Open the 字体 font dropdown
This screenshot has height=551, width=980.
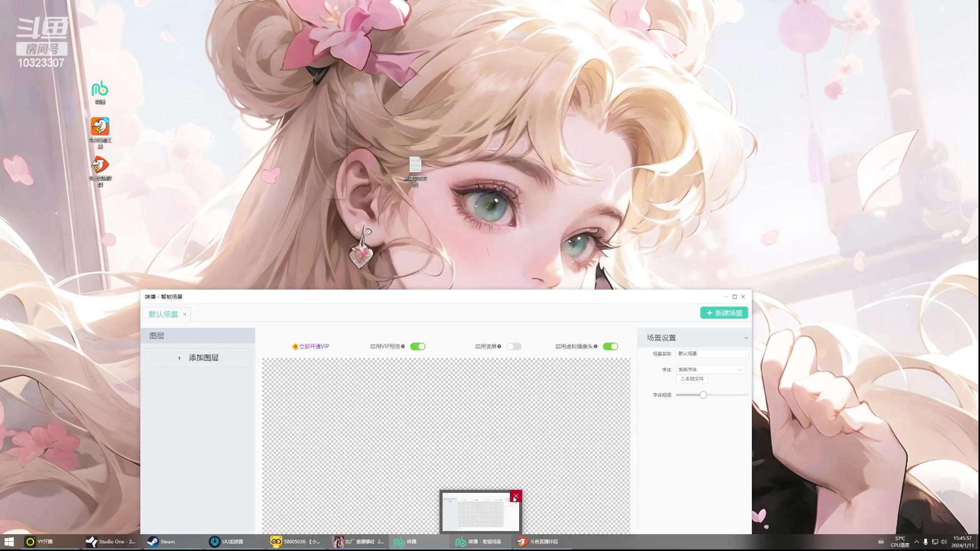pyautogui.click(x=710, y=369)
